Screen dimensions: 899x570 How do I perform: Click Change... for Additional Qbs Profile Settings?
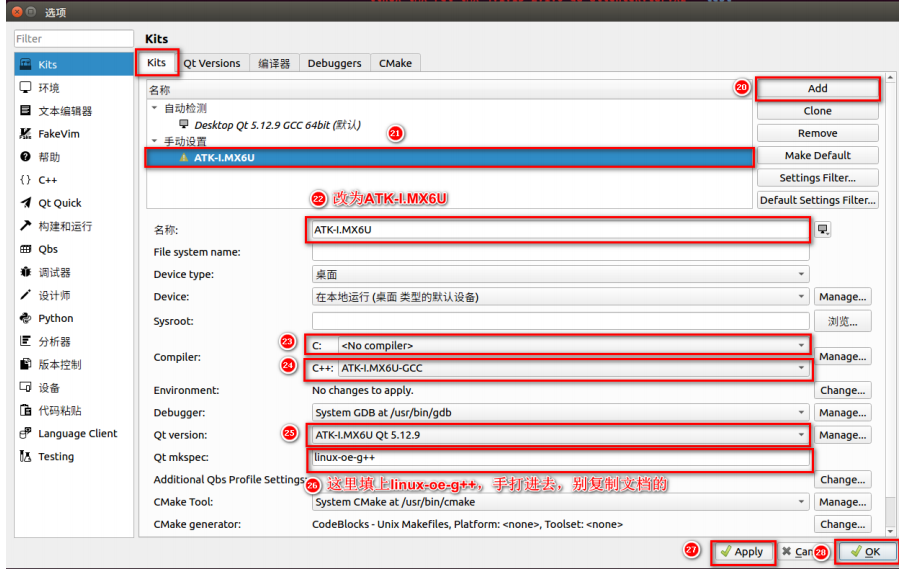tap(842, 479)
